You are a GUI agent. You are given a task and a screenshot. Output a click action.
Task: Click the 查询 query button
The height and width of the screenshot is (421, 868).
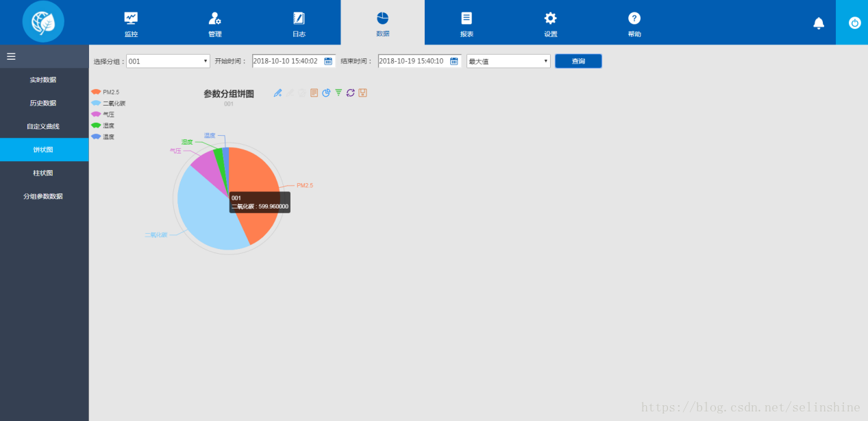tap(578, 61)
